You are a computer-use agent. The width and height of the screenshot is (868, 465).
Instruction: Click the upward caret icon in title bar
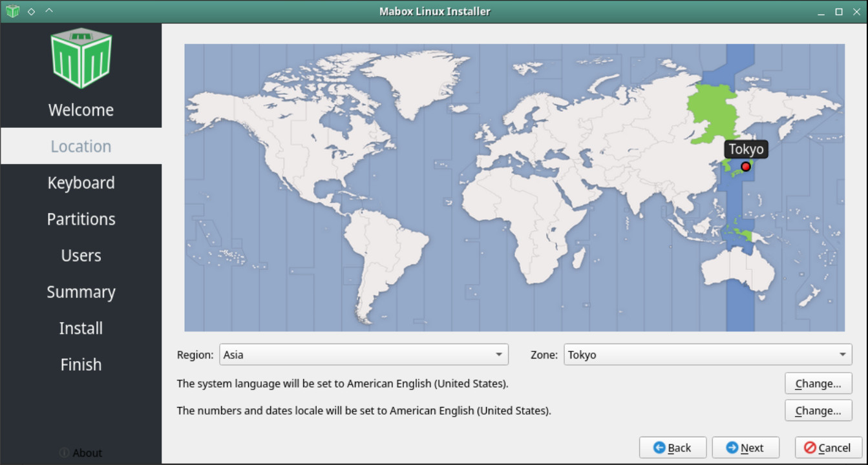(x=49, y=12)
